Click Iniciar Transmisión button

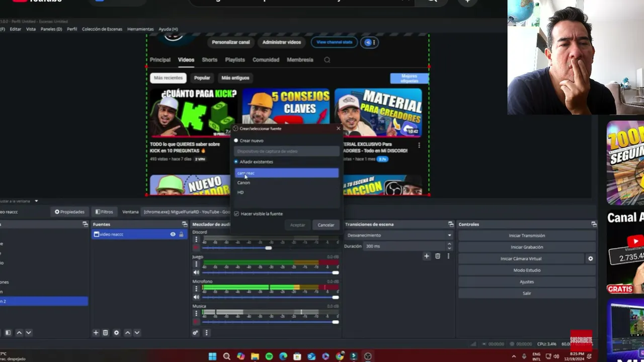coord(527,235)
